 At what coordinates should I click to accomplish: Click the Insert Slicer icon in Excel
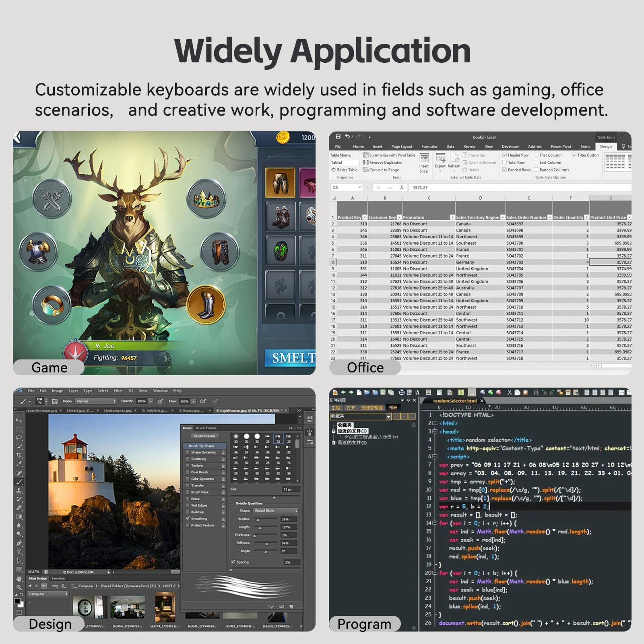pos(424,162)
